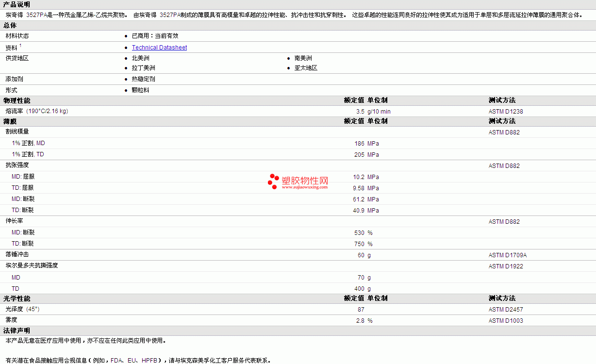Click the 530 % elongation value

(364, 233)
